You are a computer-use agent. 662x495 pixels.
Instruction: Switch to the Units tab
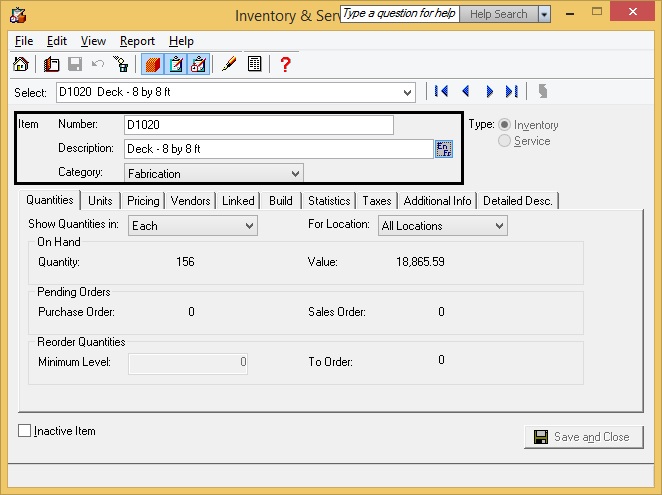click(x=100, y=201)
